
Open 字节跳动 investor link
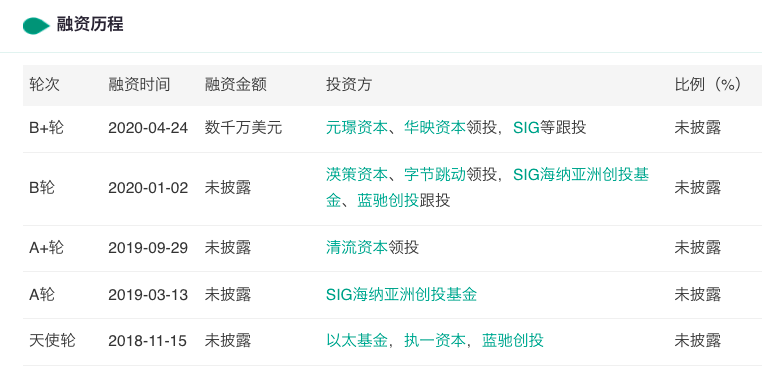coord(435,174)
